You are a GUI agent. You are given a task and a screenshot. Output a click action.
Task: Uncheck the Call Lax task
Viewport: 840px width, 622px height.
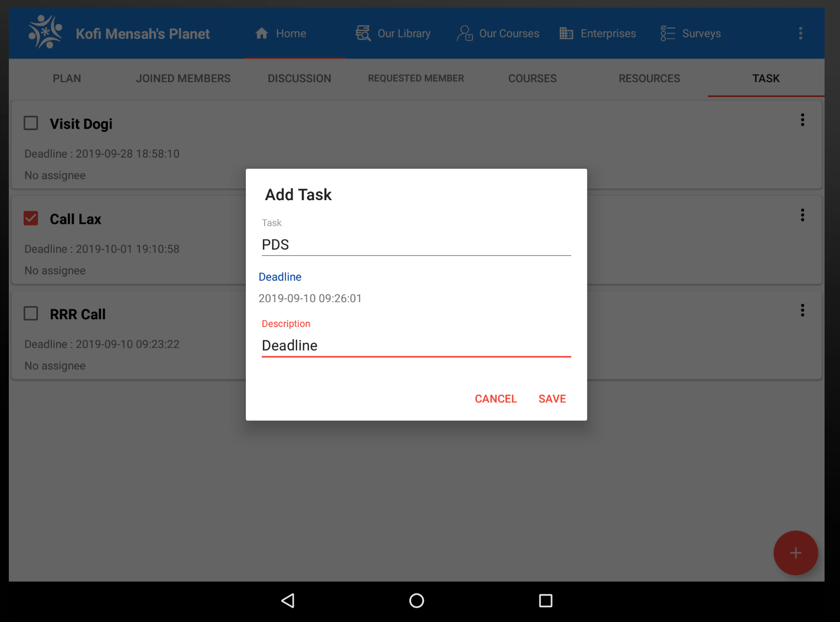(x=30, y=218)
